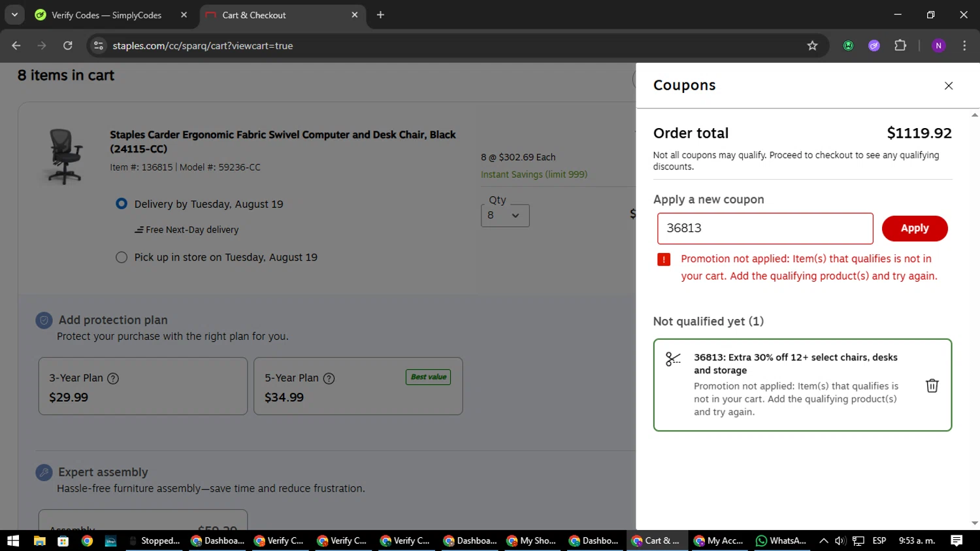Switch to the Cart & Checkout tab

click(254, 15)
